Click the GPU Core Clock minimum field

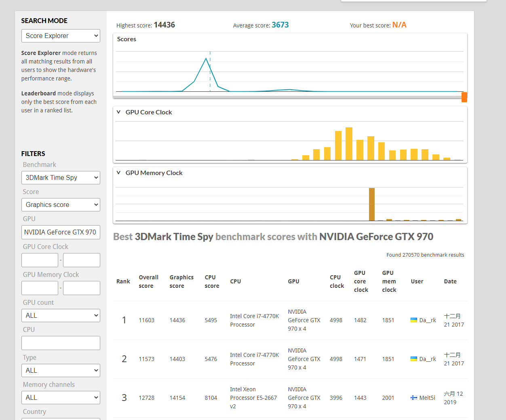(x=40, y=260)
